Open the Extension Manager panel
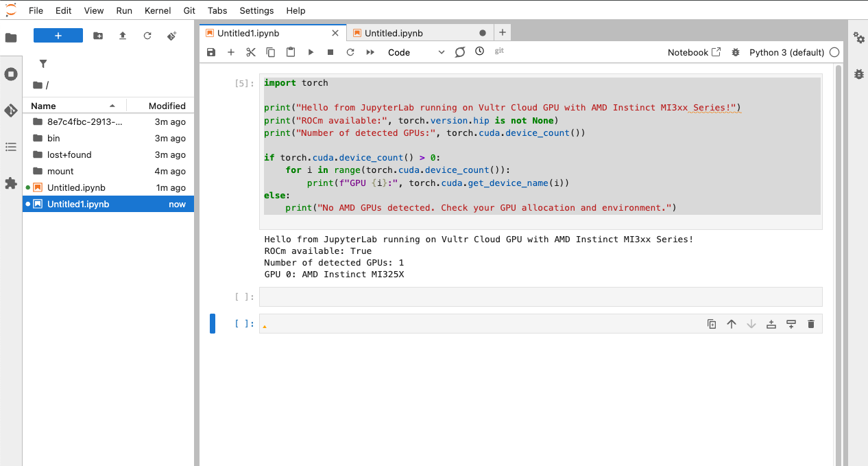Viewport: 868px width, 466px height. 11,183
